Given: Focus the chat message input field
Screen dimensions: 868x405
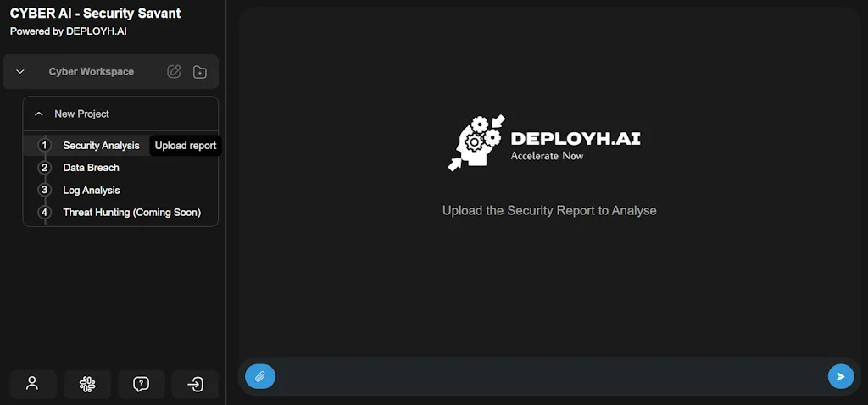Looking at the screenshot, I should tap(551, 377).
